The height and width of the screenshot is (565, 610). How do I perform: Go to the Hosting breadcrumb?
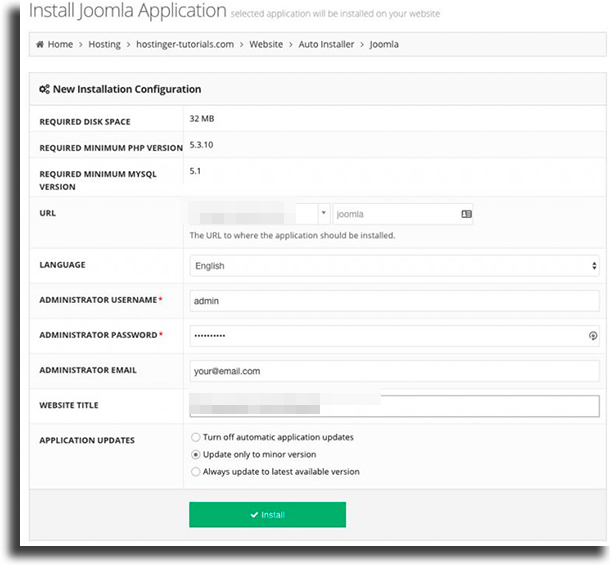tap(104, 44)
